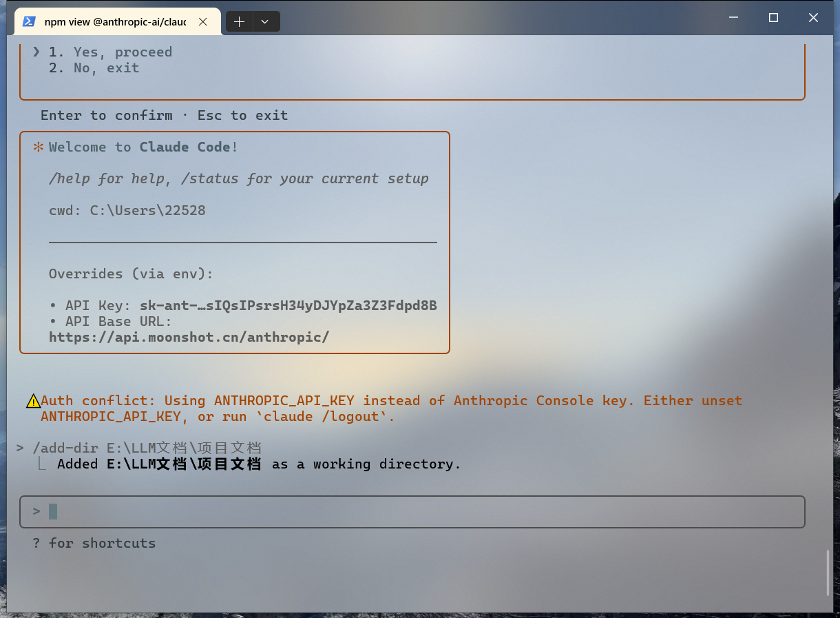Choose option 2. No, exit
Screen dimensions: 840x618
[94, 68]
